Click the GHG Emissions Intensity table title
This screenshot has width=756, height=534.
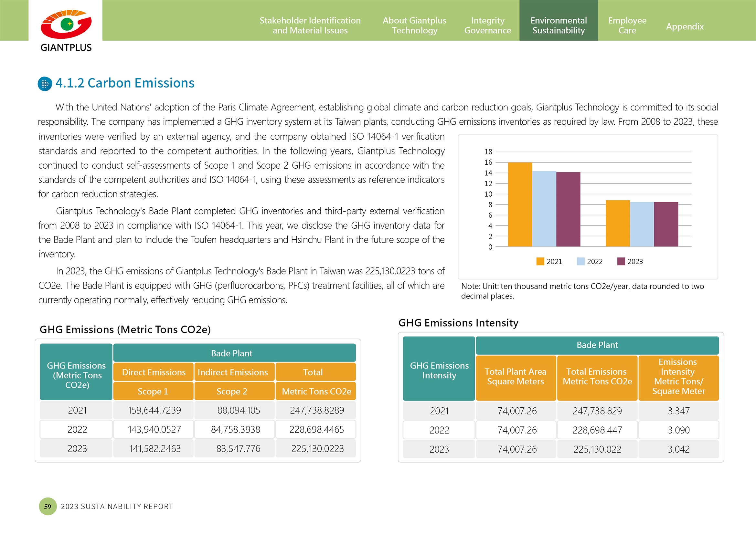458,323
